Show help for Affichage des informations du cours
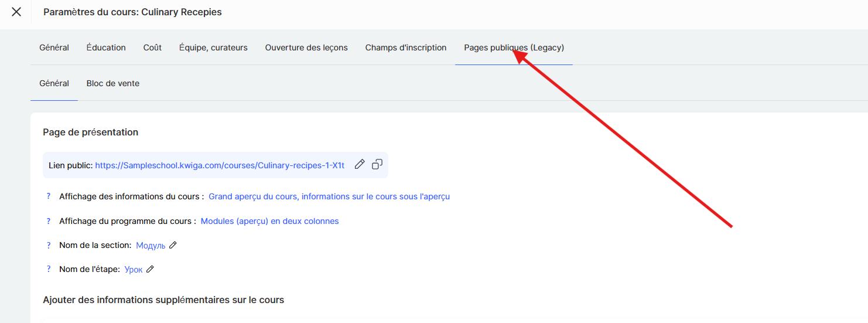Viewport: 868px width, 323px height. point(49,196)
